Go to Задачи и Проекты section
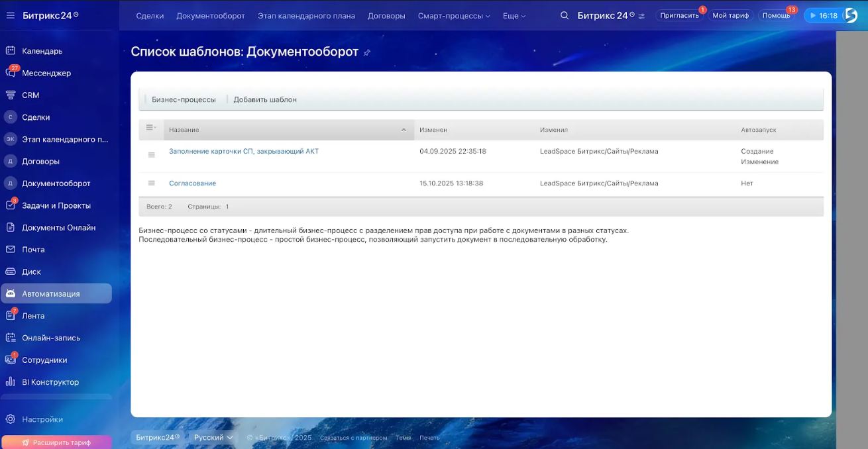 point(56,205)
